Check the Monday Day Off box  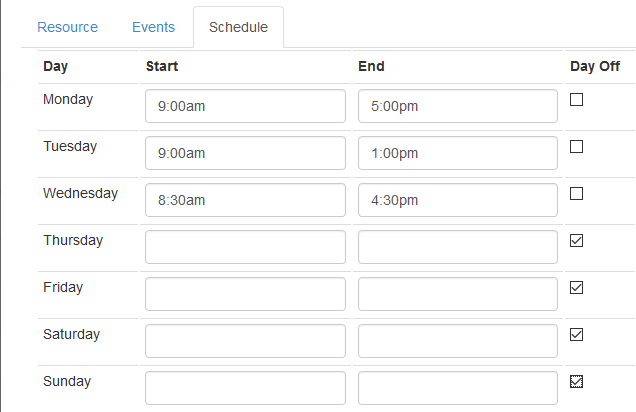(x=576, y=100)
